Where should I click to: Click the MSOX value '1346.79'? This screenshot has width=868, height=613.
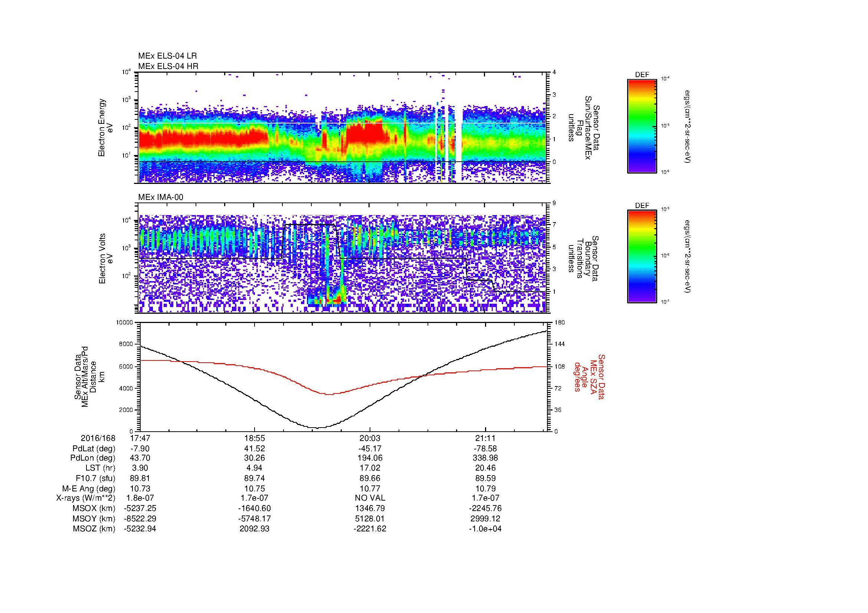point(370,508)
